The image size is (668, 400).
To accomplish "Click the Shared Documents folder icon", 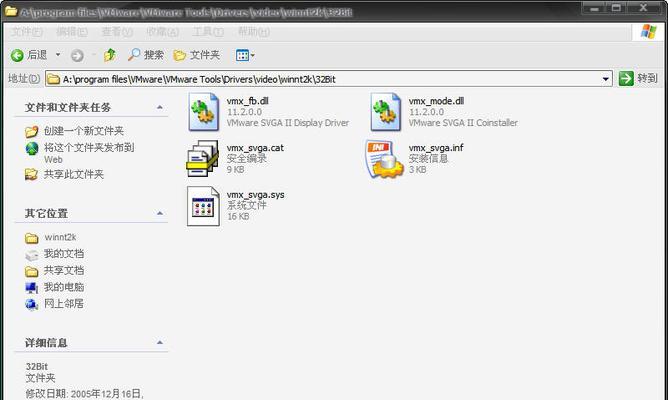I will [x=32, y=271].
